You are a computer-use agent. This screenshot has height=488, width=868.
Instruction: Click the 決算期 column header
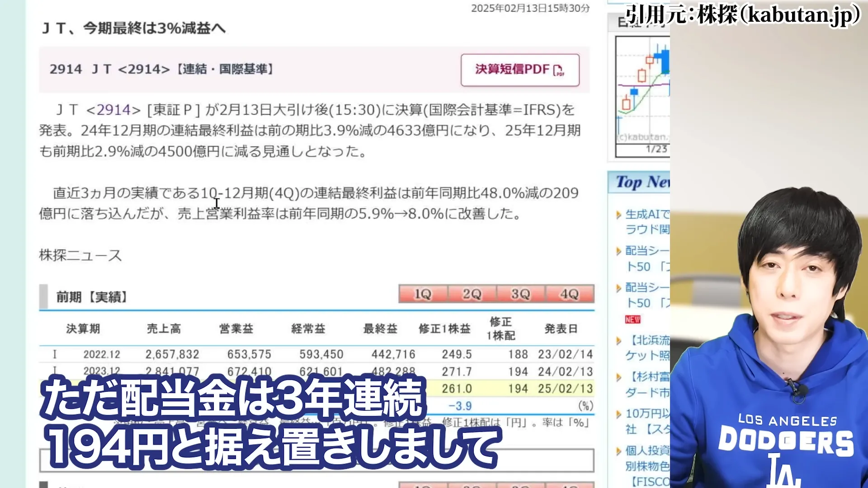(83, 328)
